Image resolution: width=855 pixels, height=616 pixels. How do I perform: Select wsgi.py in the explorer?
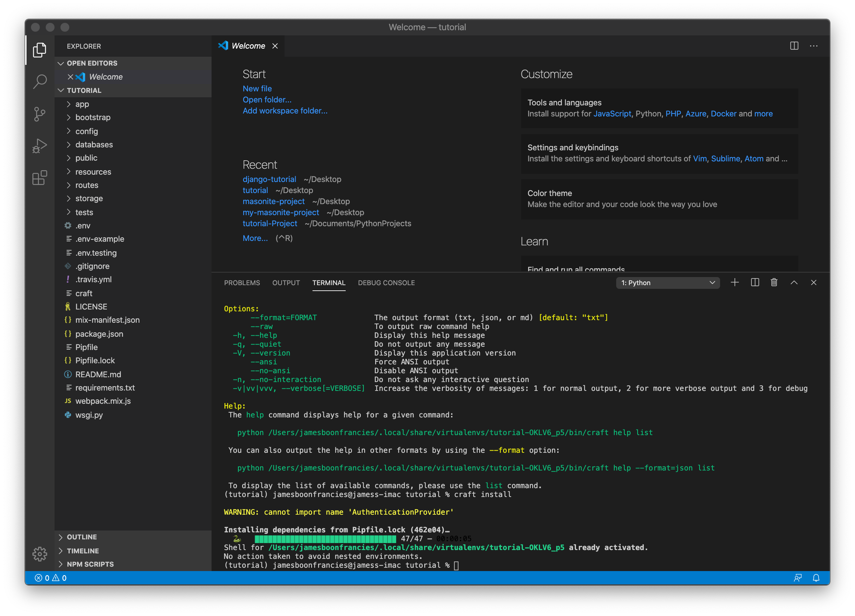(89, 415)
